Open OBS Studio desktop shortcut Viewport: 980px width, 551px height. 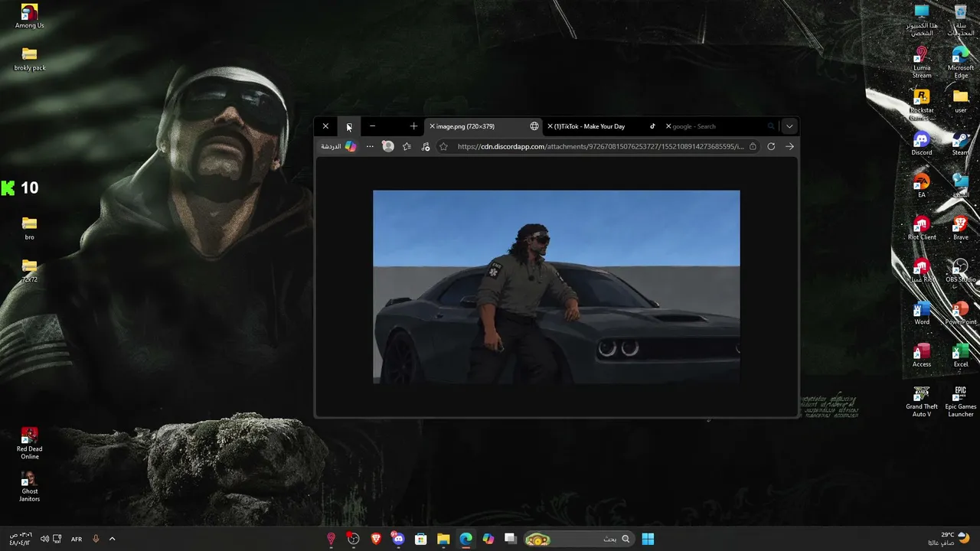[960, 270]
